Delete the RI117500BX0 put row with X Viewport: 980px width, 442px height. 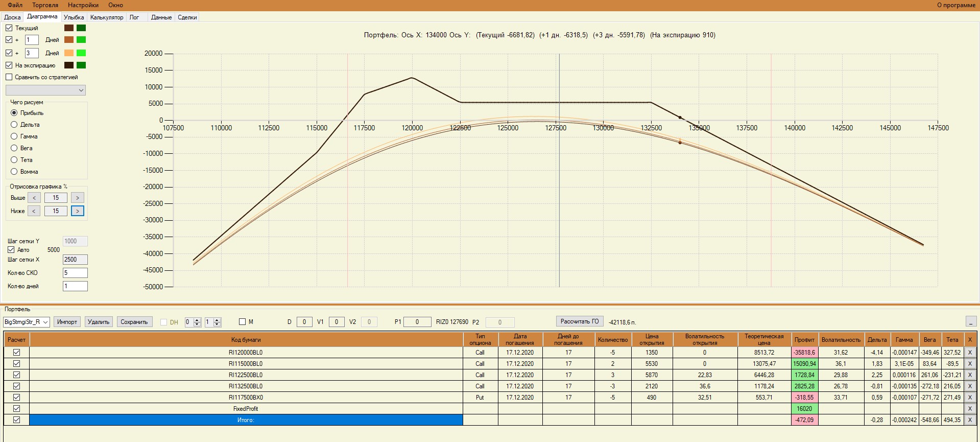pos(970,398)
